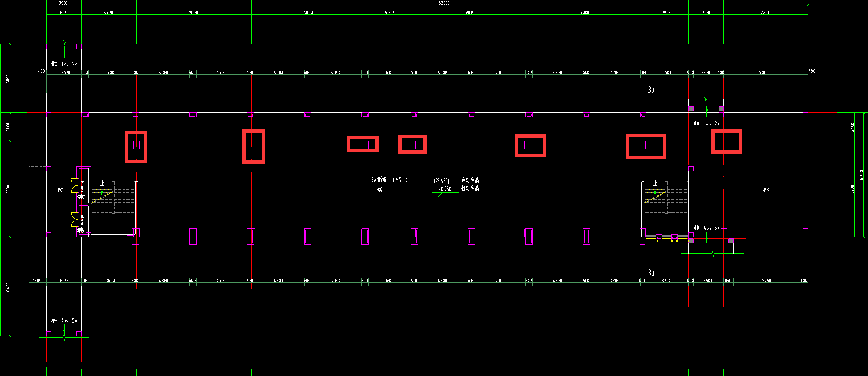Select the yellow railing below right staircase
The height and width of the screenshot is (376, 868).
point(666,238)
